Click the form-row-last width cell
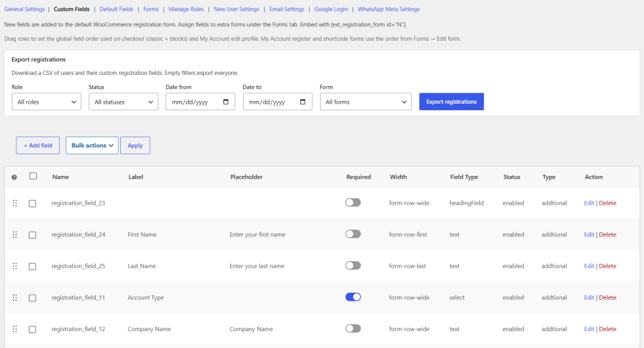Image resolution: width=644 pixels, height=348 pixels. coord(407,266)
